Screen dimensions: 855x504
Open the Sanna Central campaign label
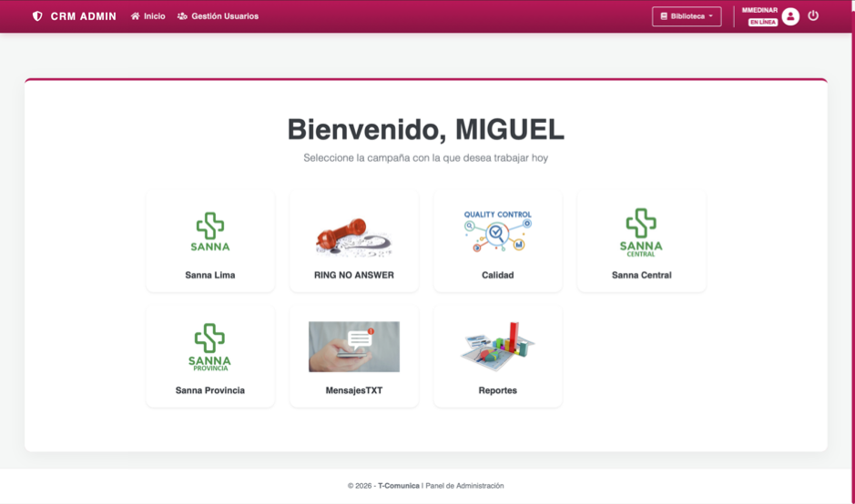[x=641, y=275]
